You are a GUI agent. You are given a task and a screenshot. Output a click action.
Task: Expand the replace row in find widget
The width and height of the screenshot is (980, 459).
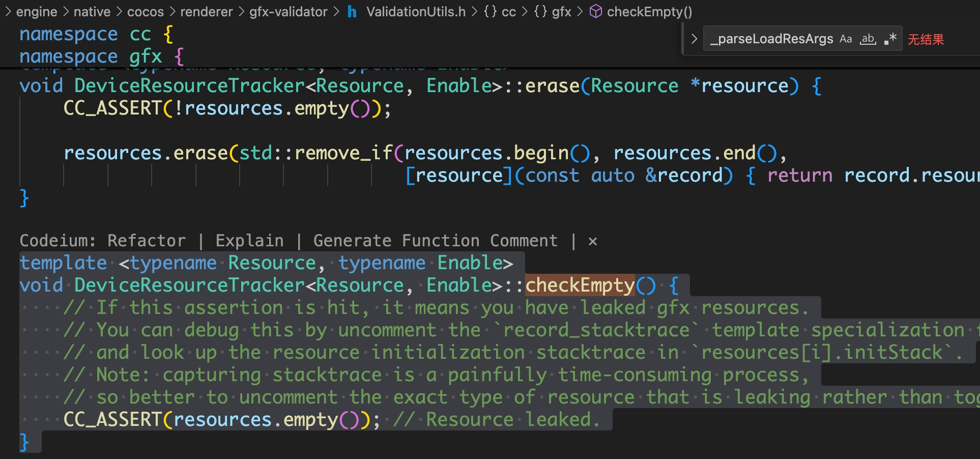click(694, 39)
